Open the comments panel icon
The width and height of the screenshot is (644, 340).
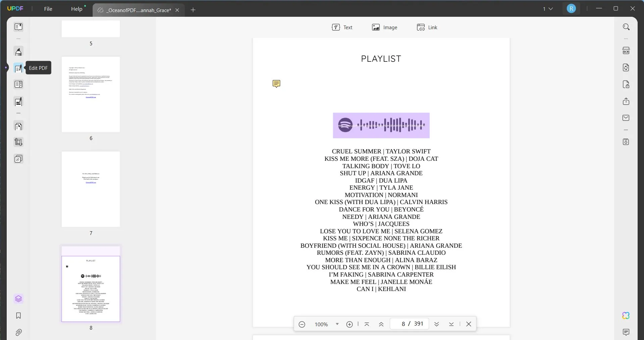pos(626,332)
